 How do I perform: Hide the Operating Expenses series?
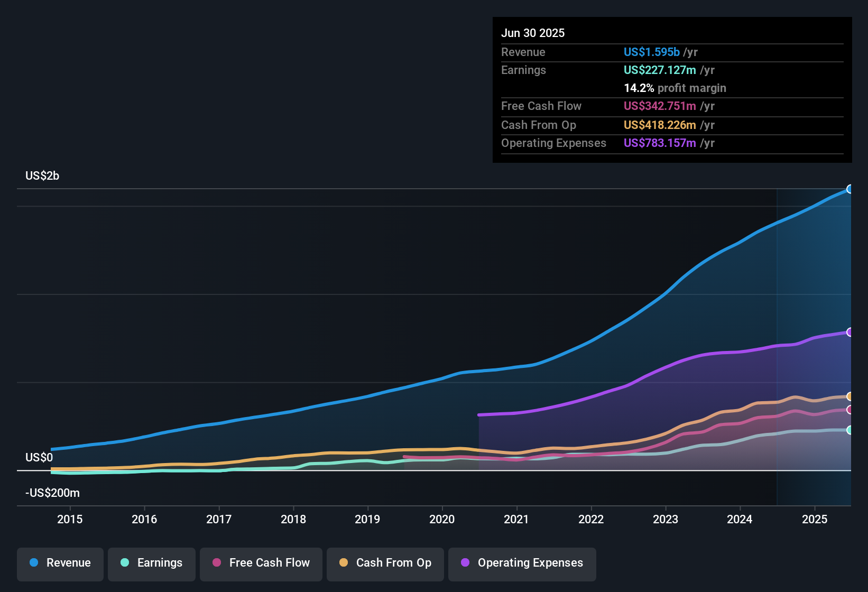[522, 563]
